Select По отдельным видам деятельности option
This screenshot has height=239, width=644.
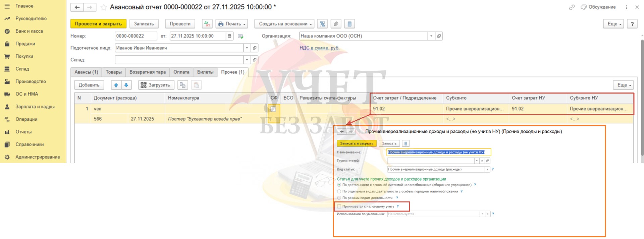pyautogui.click(x=339, y=191)
